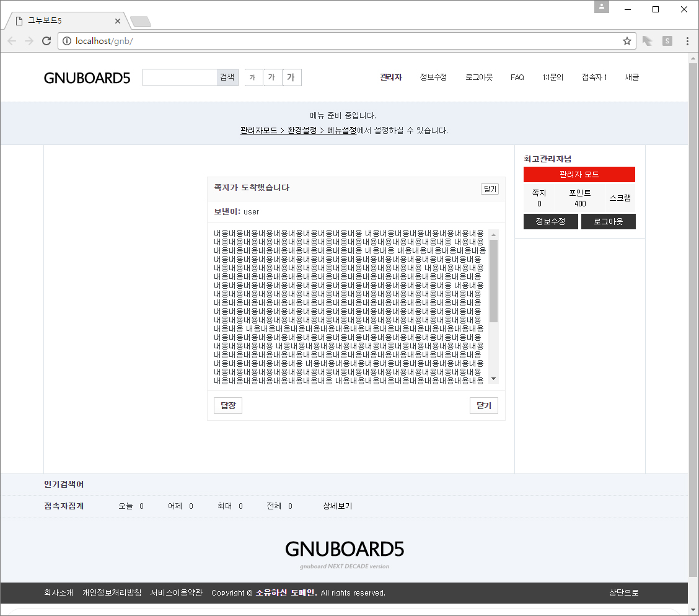Click the bookmark star in the address bar
The image size is (699, 616).
626,41
